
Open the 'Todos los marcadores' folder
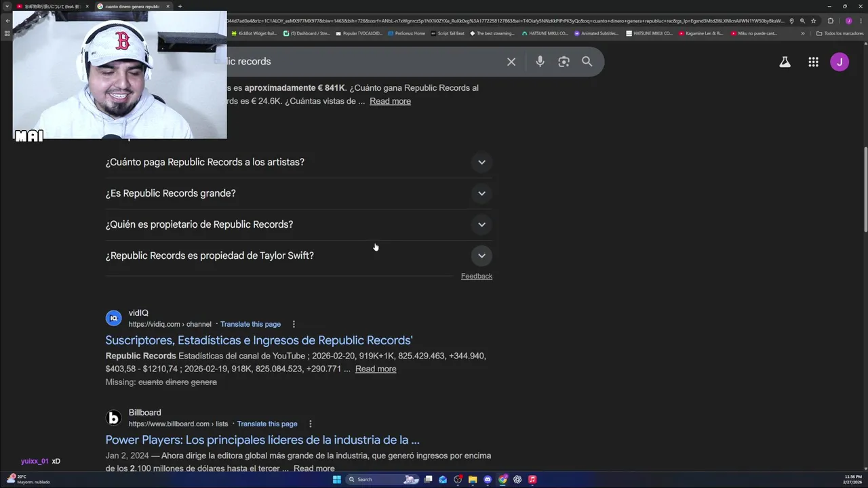tap(840, 33)
